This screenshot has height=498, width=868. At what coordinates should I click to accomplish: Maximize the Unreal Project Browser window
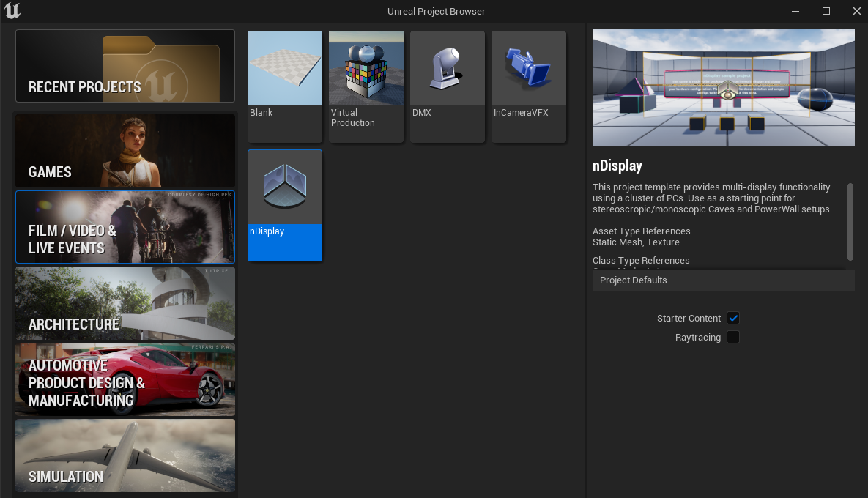(826, 11)
